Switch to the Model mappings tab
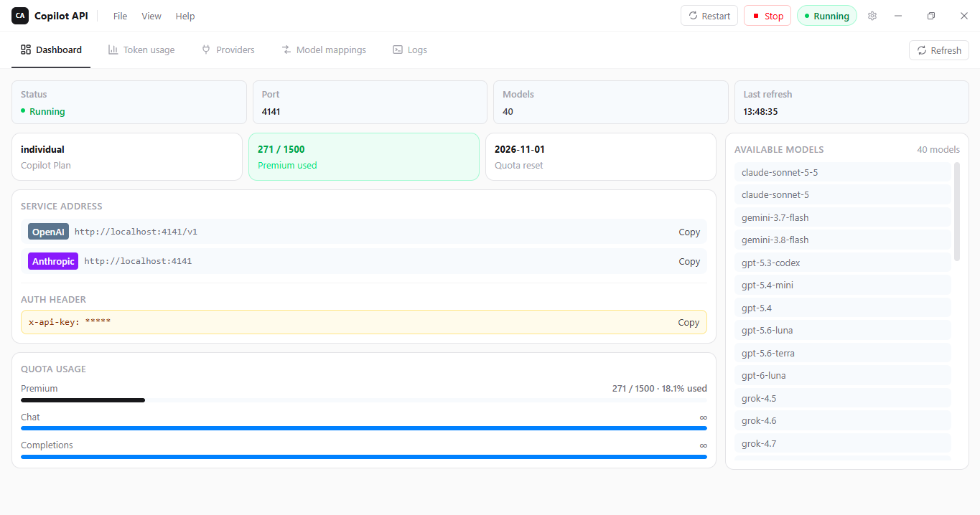This screenshot has width=980, height=515. click(324, 50)
